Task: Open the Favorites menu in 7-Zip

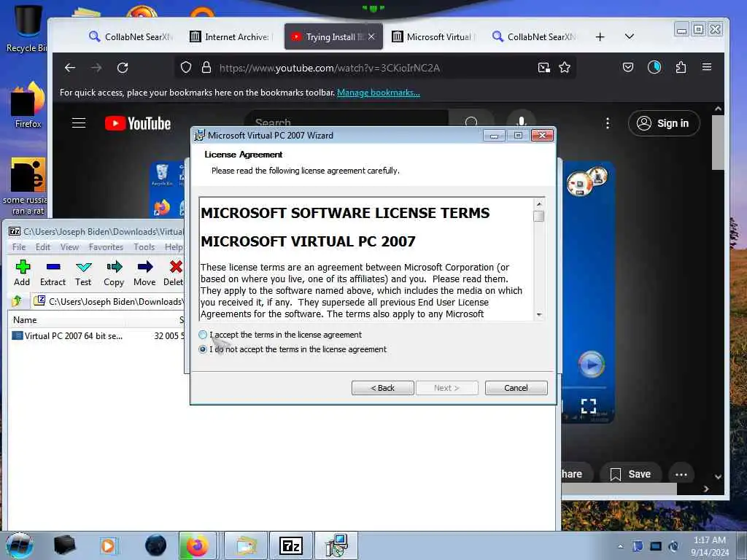Action: (106, 247)
